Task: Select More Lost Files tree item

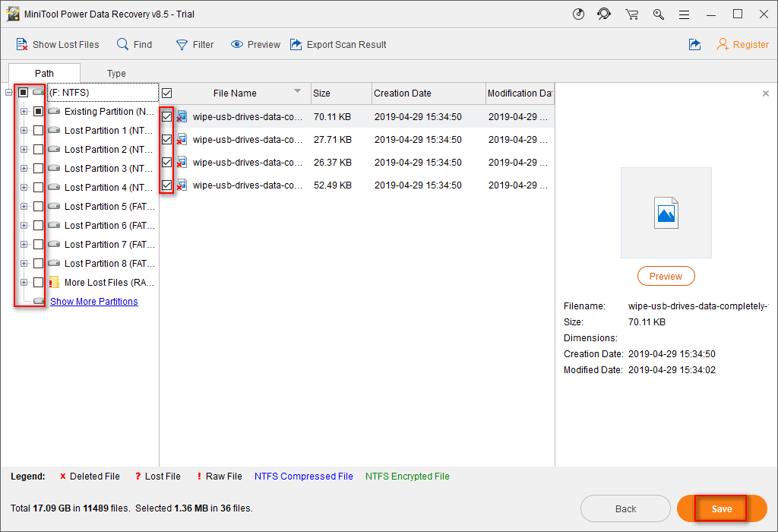Action: tap(109, 283)
